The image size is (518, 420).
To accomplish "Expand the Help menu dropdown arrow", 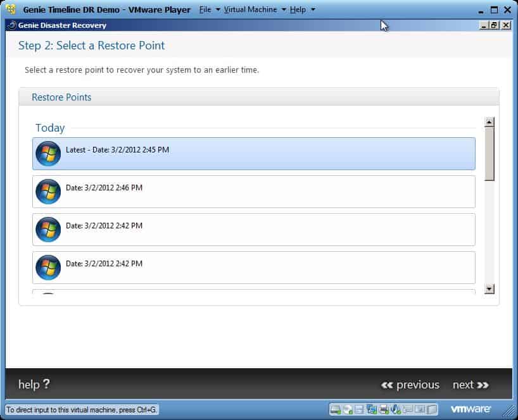I will tap(313, 9).
